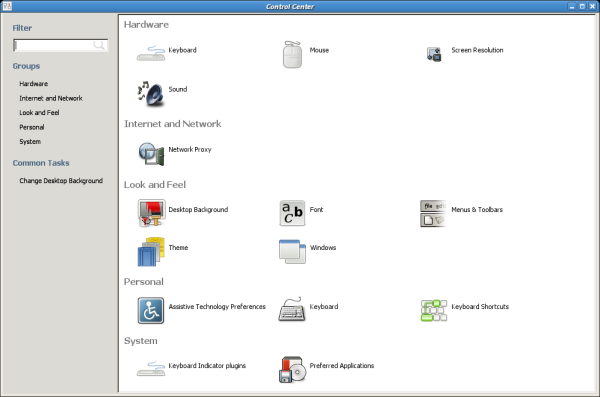This screenshot has height=397, width=600.
Task: Open the Mouse settings icon
Action: pyautogui.click(x=292, y=54)
